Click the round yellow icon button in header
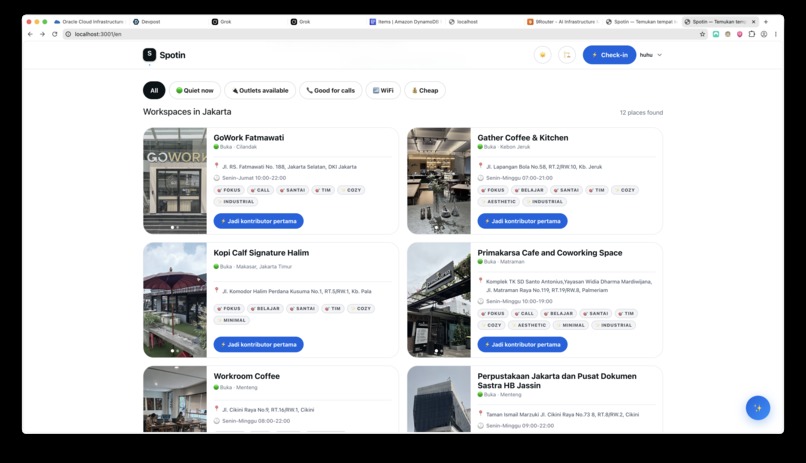The image size is (806, 463). click(542, 55)
